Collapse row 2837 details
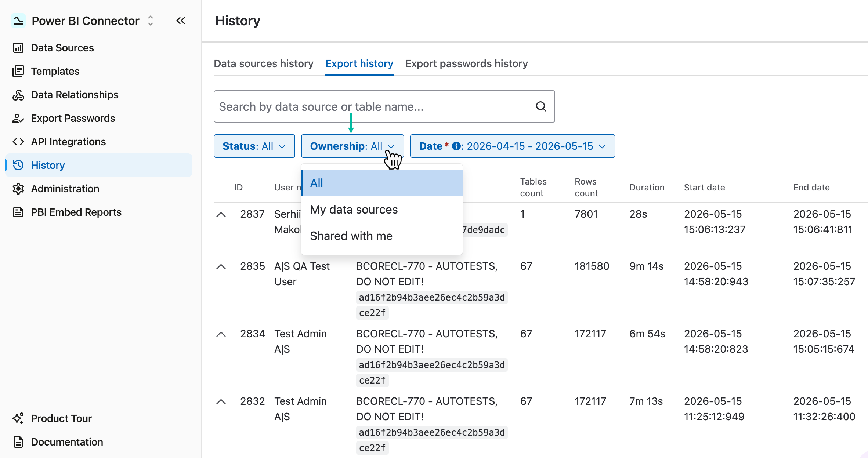This screenshot has height=458, width=868. (221, 215)
